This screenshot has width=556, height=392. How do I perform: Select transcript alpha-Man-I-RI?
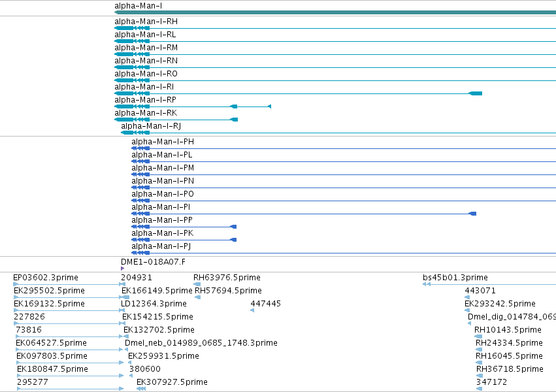(x=144, y=87)
